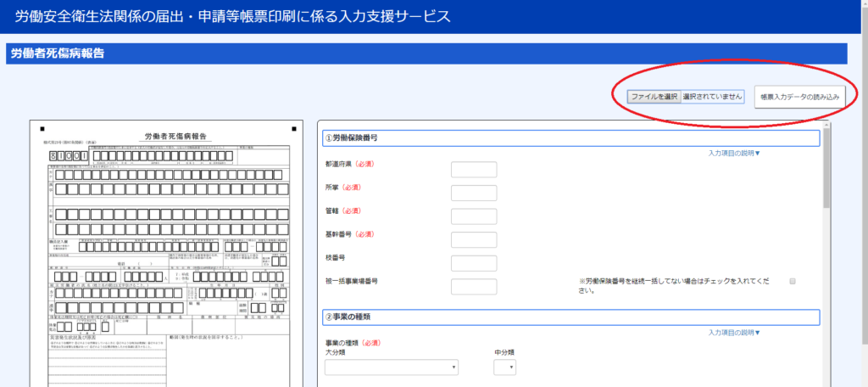Click the 帳票入力データの読み込み button
The height and width of the screenshot is (387, 868).
pyautogui.click(x=799, y=97)
